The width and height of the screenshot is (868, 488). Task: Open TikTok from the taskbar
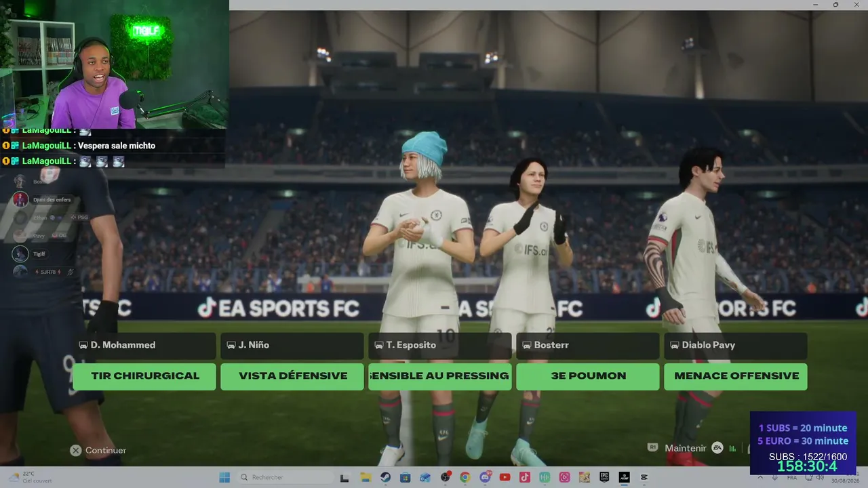click(x=524, y=477)
